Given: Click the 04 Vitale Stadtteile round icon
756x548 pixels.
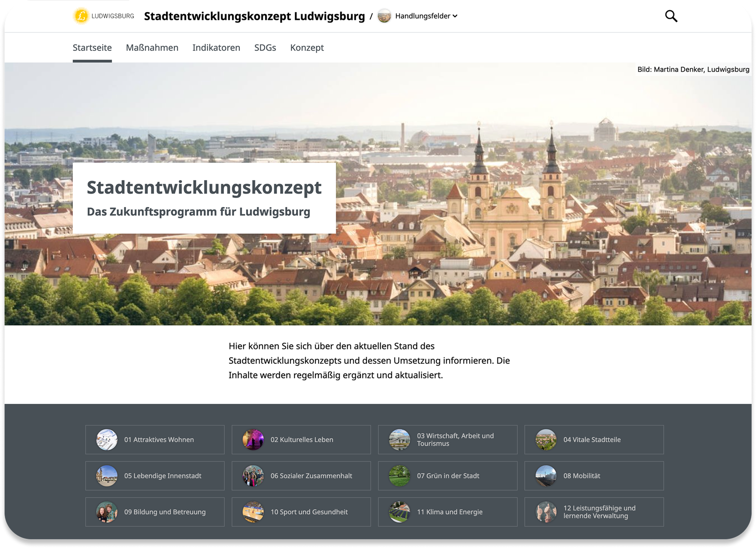Looking at the screenshot, I should tap(546, 440).
